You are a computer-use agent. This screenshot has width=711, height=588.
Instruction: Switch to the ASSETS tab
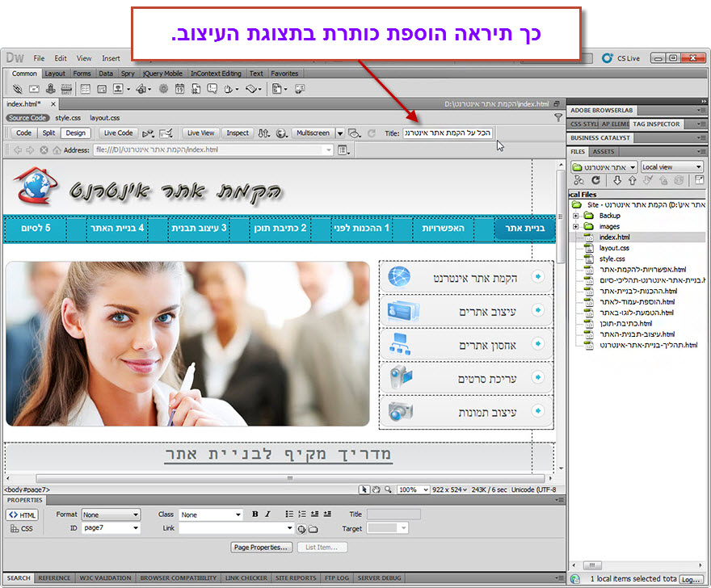point(604,151)
